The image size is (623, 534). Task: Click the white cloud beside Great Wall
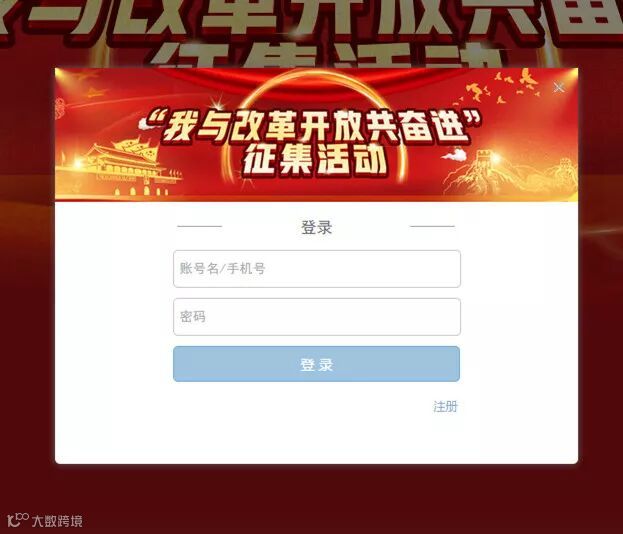[x=454, y=155]
